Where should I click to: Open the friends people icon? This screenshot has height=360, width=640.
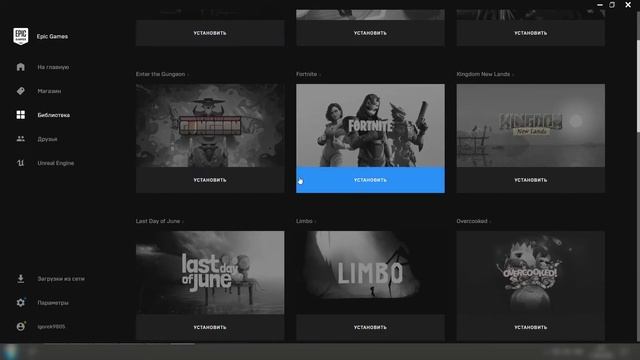pyautogui.click(x=20, y=139)
